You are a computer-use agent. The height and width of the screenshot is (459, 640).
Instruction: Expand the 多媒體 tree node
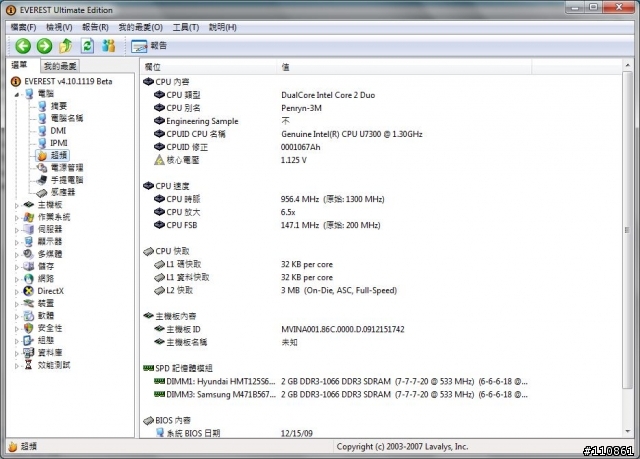(17, 255)
